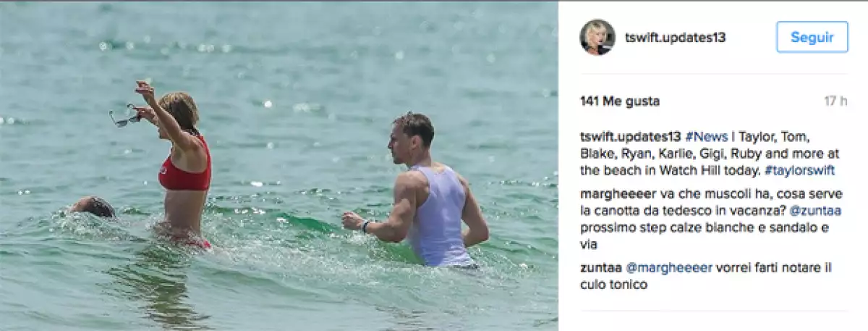Image resolution: width=868 pixels, height=331 pixels.
Task: Open the tswift.updates13 username in the header
Action: (676, 38)
